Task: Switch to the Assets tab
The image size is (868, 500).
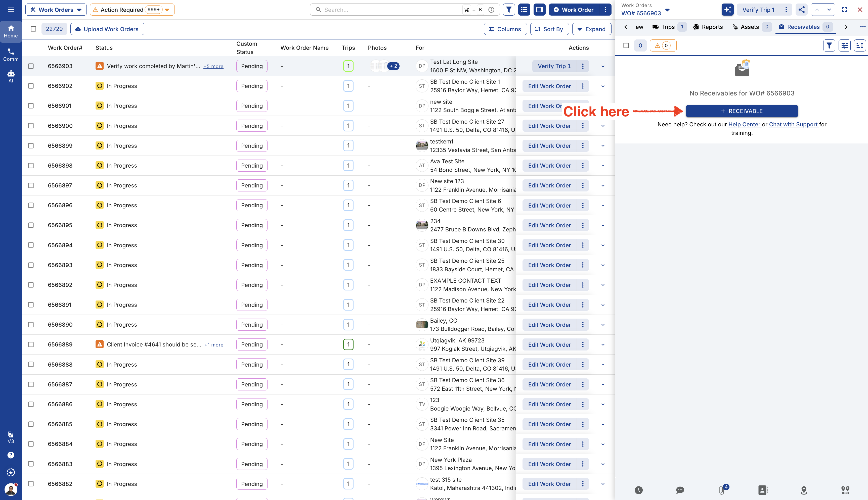Action: pos(752,27)
